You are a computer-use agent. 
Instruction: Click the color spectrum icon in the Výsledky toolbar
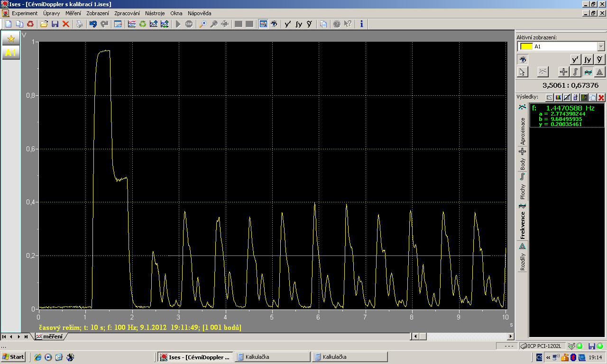[x=558, y=97]
